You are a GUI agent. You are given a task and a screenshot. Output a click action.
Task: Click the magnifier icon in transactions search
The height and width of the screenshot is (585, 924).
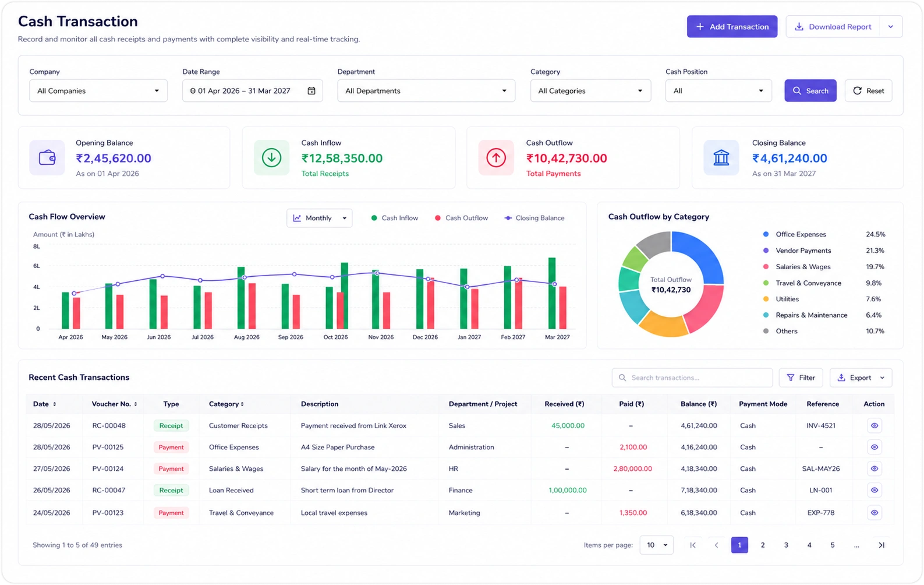(622, 378)
